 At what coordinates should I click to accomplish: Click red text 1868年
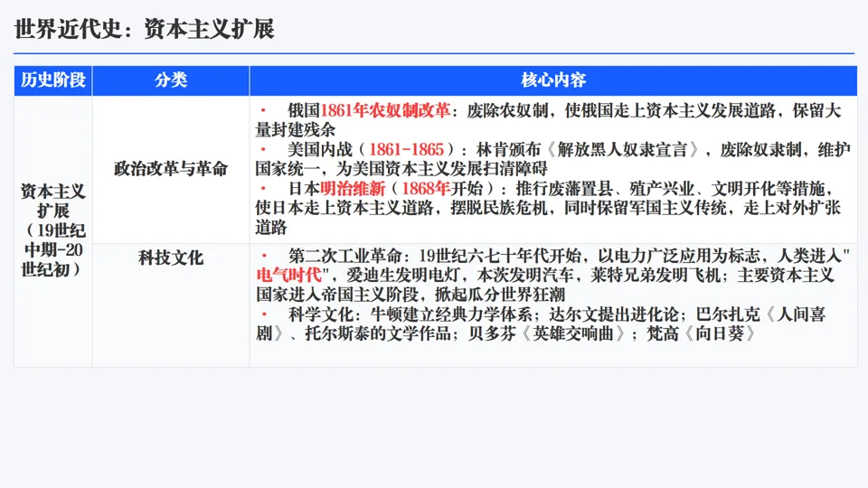click(x=425, y=189)
